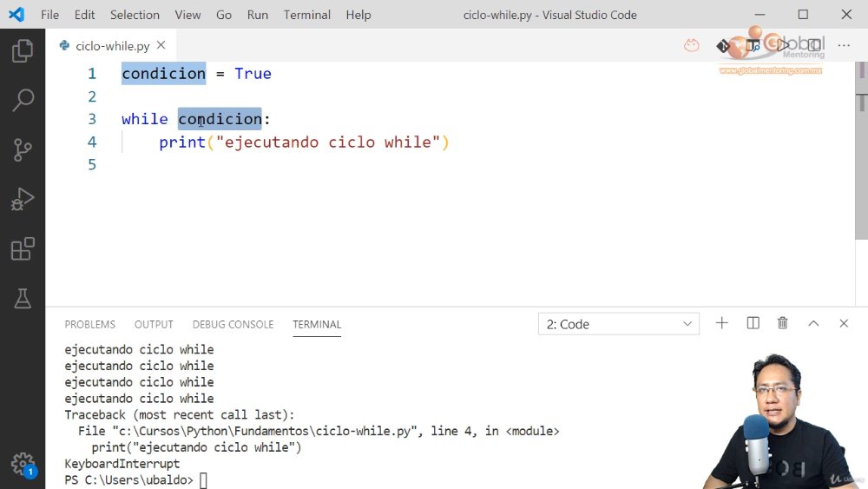Switch to the OUTPUT panel tab

pyautogui.click(x=154, y=325)
